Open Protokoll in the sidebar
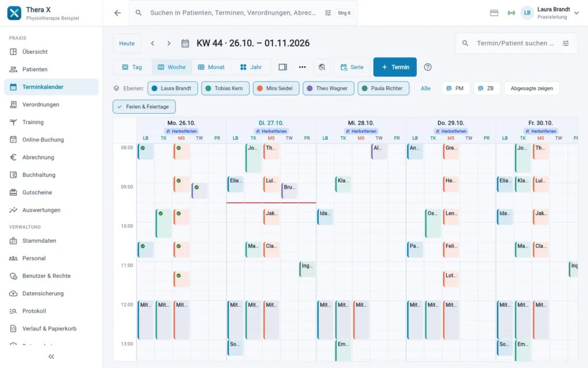The image size is (588, 368). click(x=51, y=311)
